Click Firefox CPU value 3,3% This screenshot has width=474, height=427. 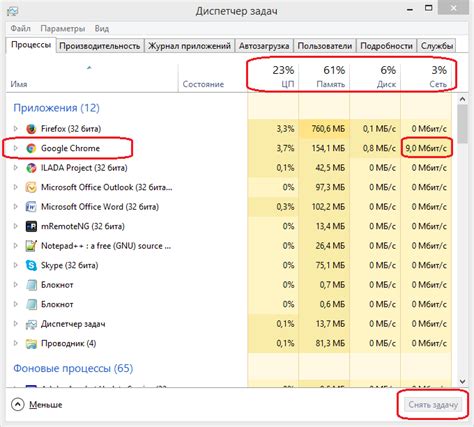click(285, 129)
